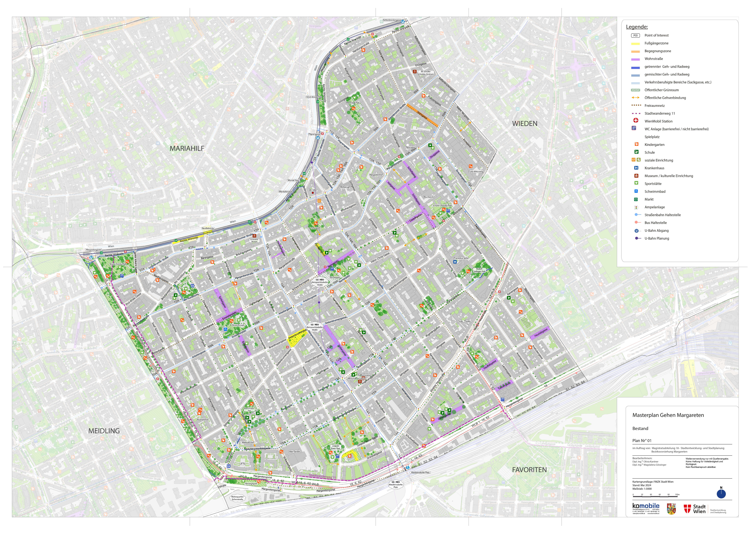Click the blue Krankenhaus H legend icon
Viewport: 756px width, 535px height.
pyautogui.click(x=636, y=168)
